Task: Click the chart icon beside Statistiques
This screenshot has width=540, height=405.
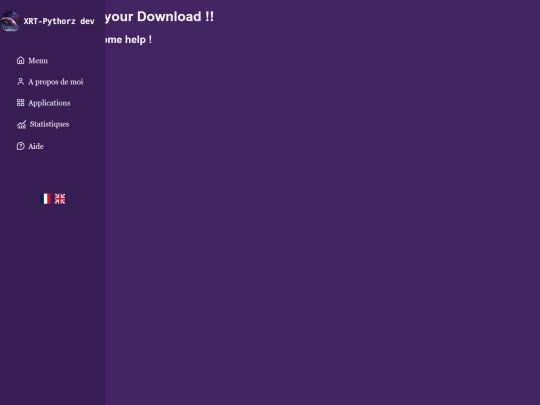Action: tap(21, 124)
